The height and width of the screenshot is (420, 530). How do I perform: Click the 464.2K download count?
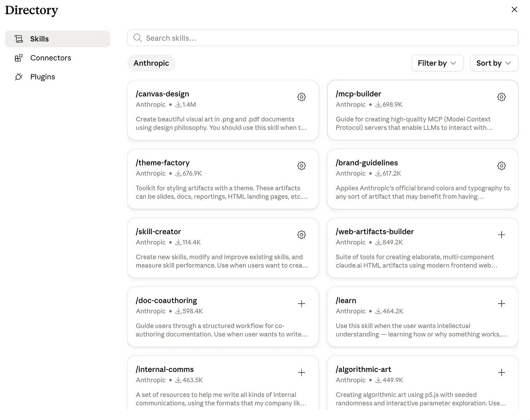(x=393, y=311)
